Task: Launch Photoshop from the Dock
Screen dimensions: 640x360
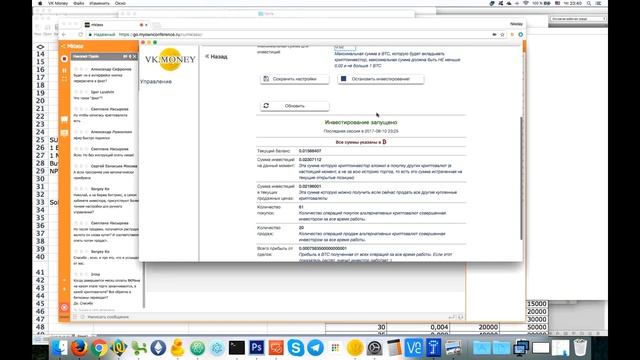Action: click(256, 348)
